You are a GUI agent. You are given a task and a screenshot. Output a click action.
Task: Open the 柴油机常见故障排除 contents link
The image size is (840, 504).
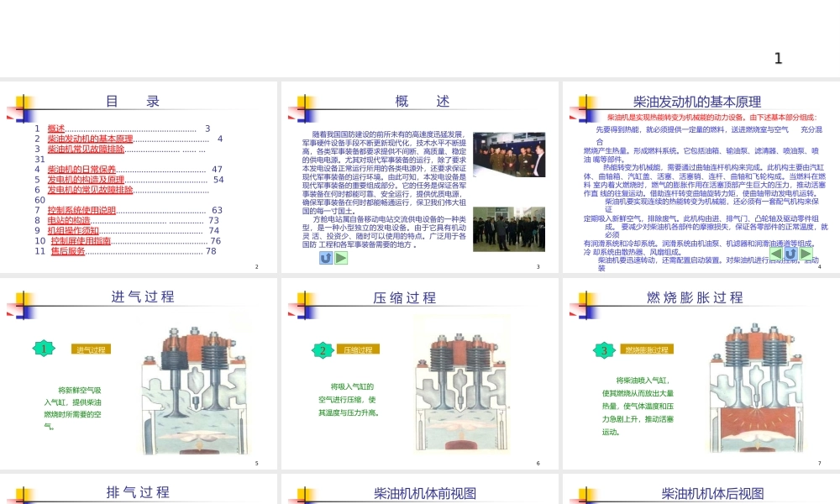coord(86,149)
